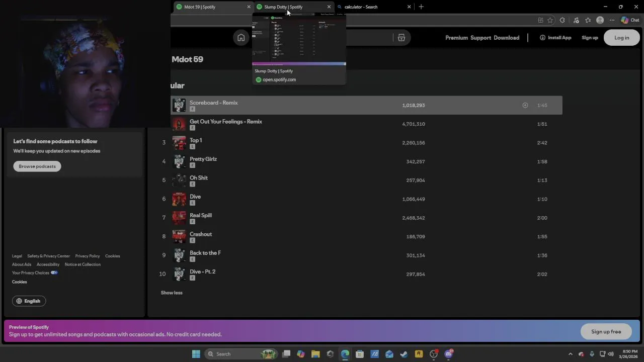Launch Steam from the taskbar
644x362 pixels.
coord(404,354)
